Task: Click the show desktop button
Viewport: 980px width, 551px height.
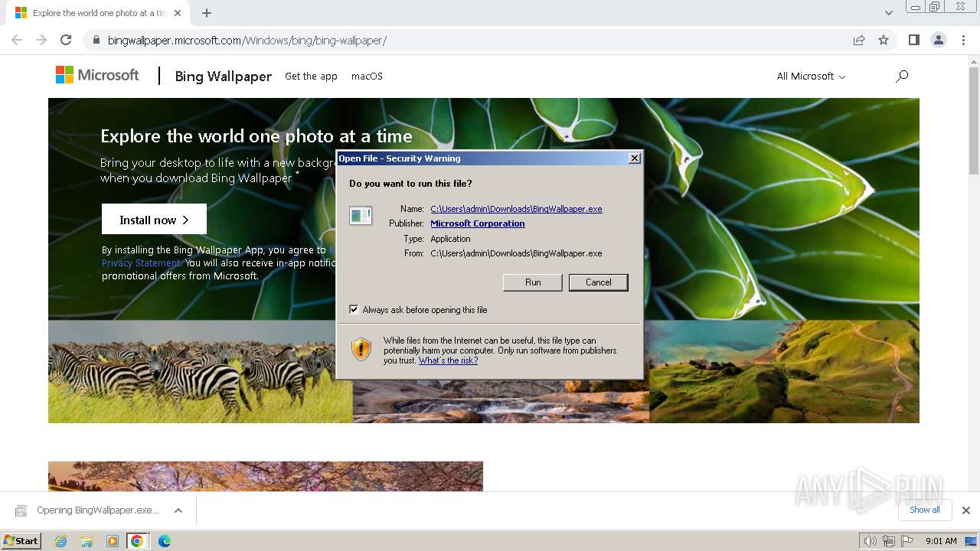Action: [972, 541]
